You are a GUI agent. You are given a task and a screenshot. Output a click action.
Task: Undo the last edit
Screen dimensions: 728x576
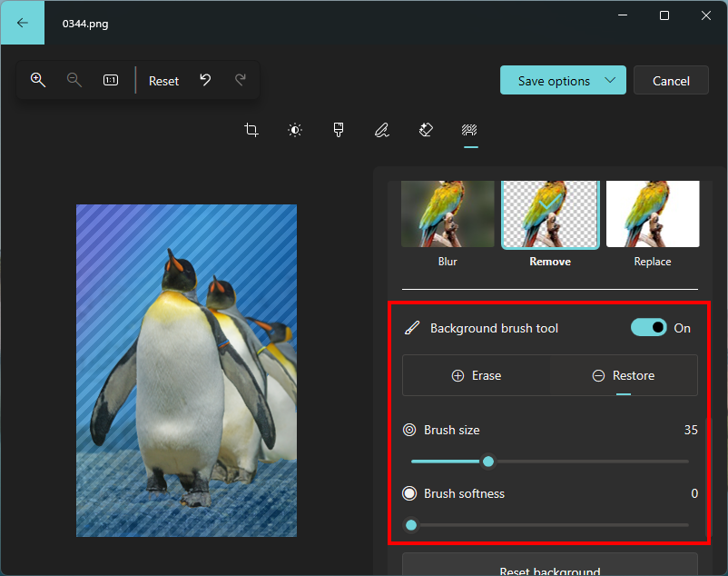(x=205, y=80)
